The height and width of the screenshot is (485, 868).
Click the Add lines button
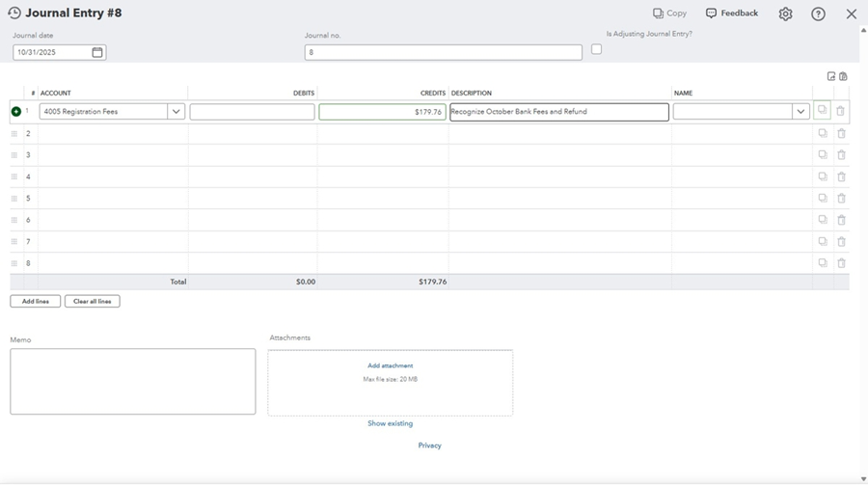point(36,302)
